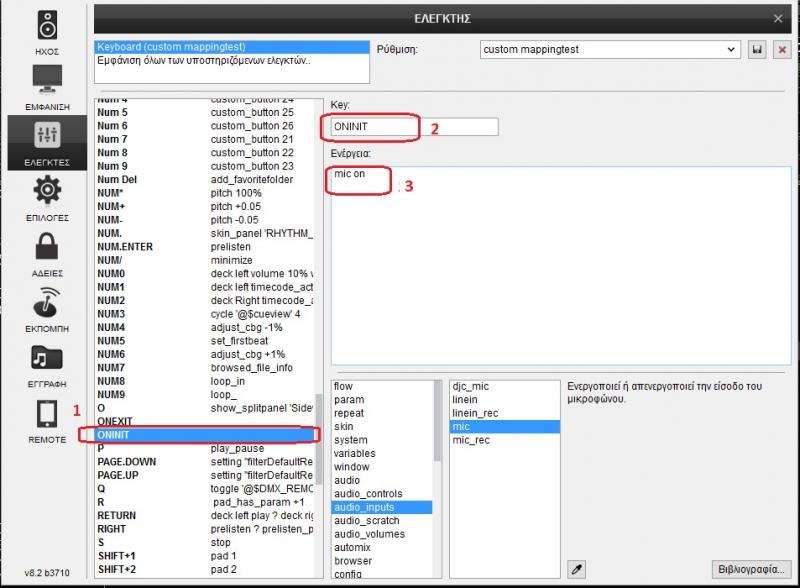
Task: Expand the Ρύθμιση mapping dropdown
Action: coord(731,49)
